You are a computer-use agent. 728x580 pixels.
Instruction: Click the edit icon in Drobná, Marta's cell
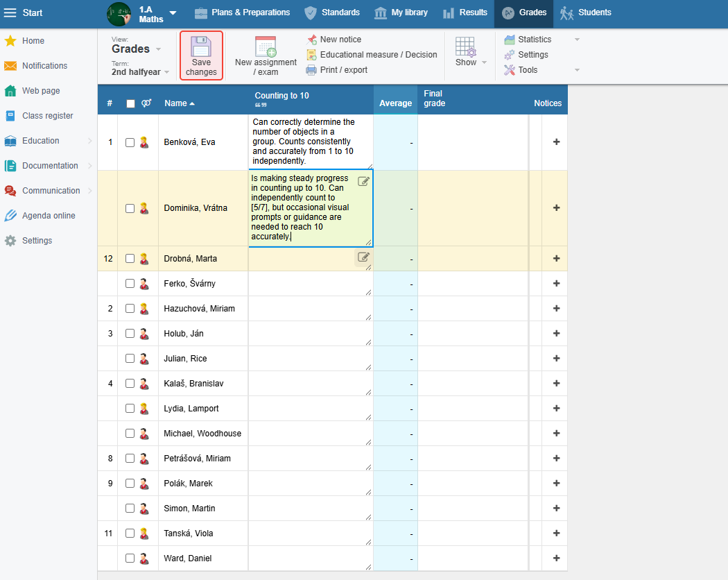[363, 257]
